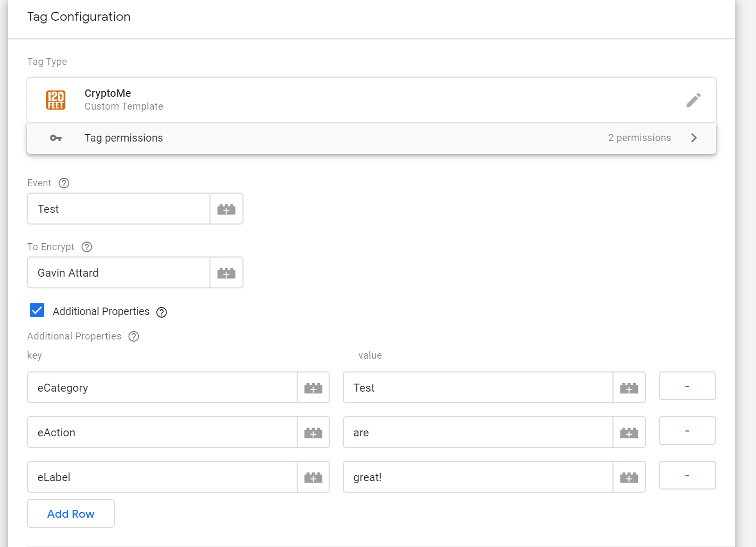
Task: Click the To Encrypt field showing Gavin Attard
Action: (x=118, y=272)
